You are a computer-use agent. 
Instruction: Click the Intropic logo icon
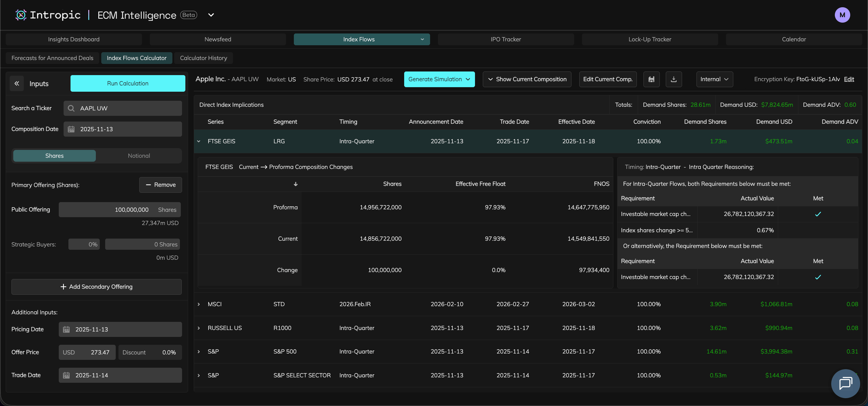[x=21, y=15]
